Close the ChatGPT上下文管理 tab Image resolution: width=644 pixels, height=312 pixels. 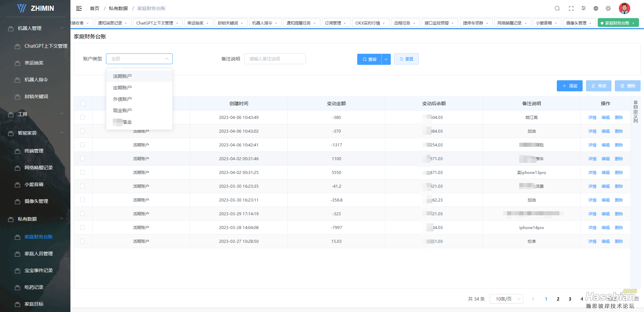tap(177, 23)
